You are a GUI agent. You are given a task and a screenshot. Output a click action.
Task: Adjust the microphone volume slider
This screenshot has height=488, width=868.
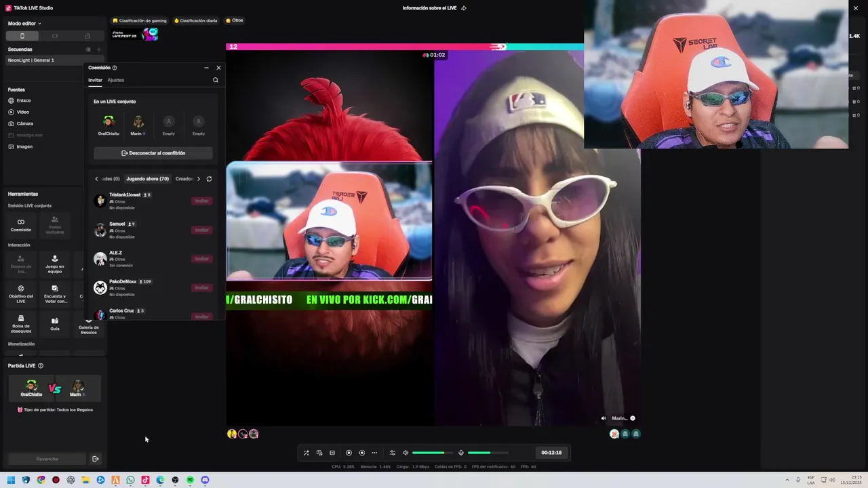click(x=488, y=453)
